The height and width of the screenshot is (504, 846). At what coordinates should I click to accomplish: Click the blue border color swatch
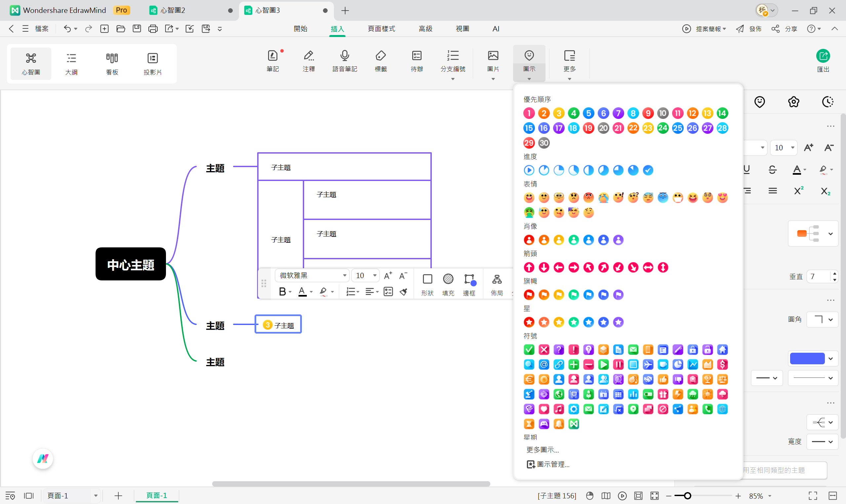click(x=807, y=359)
